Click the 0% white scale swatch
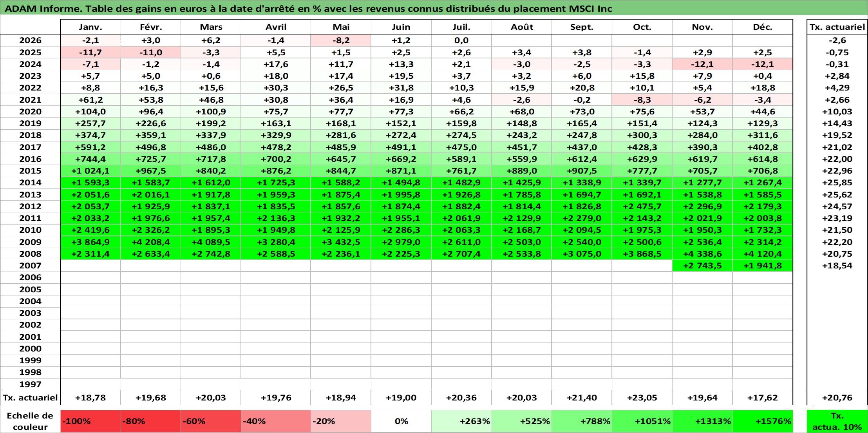 (401, 421)
